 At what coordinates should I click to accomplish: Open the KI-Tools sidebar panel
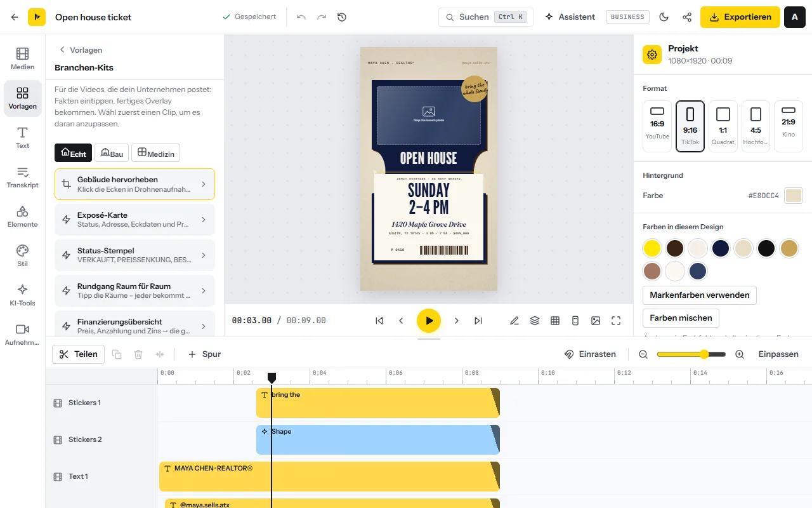tap(23, 295)
